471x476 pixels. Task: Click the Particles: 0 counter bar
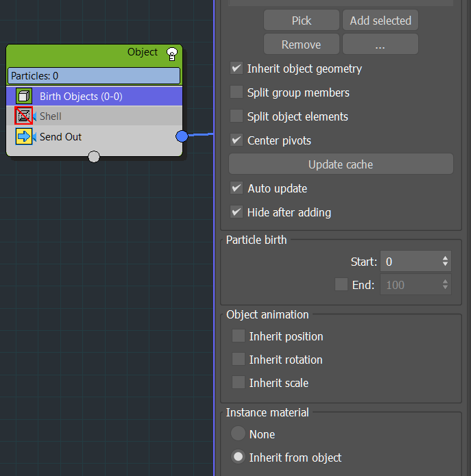click(95, 76)
